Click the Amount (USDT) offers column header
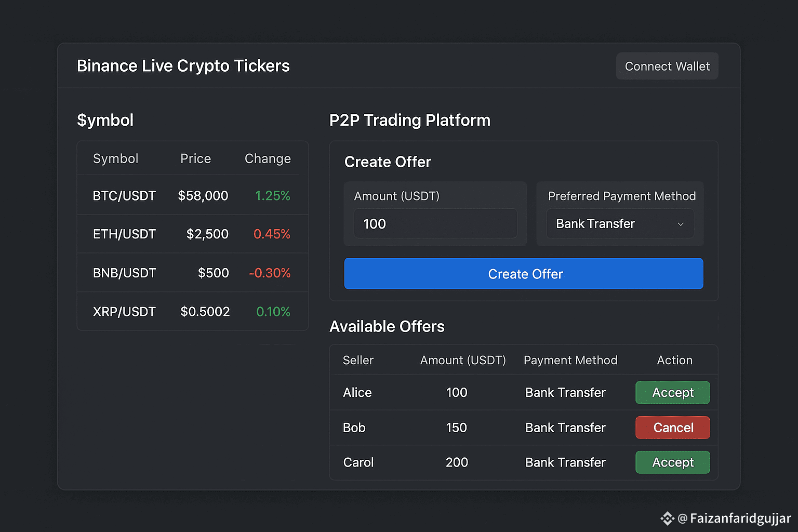The image size is (798, 532). 463,360
